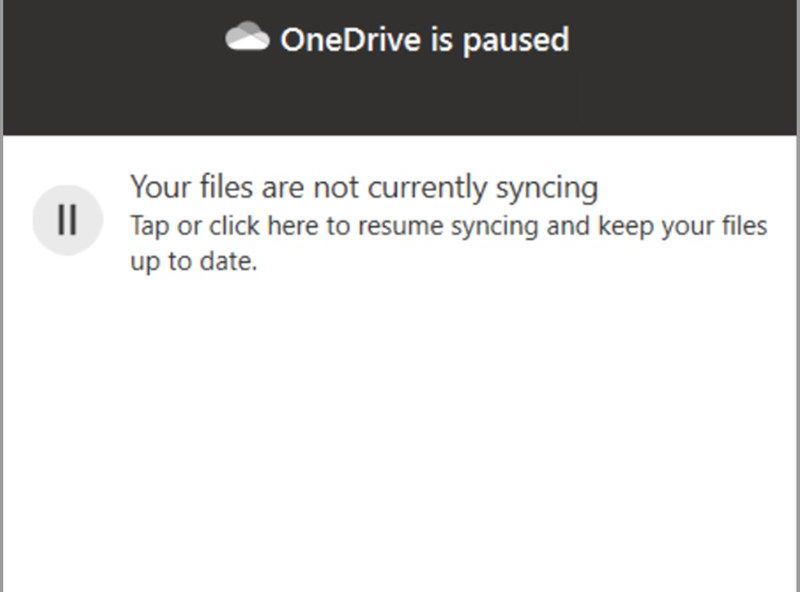
Task: Select the word "OneDrive" in the header
Action: tap(351, 39)
